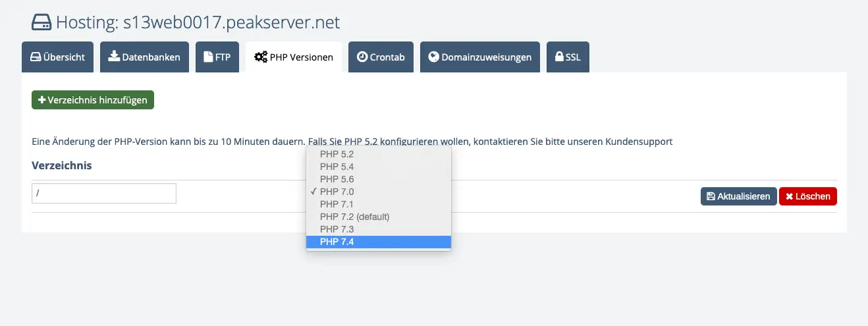Switch to the SSL tab
Screen dimensions: 868x326
point(567,57)
